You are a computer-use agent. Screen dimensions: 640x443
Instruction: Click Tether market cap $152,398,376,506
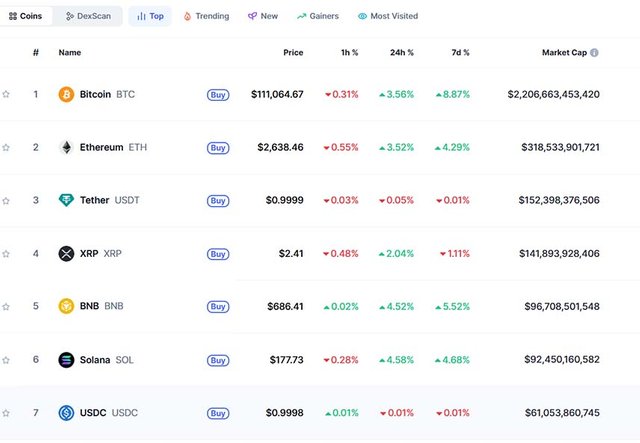pos(559,200)
